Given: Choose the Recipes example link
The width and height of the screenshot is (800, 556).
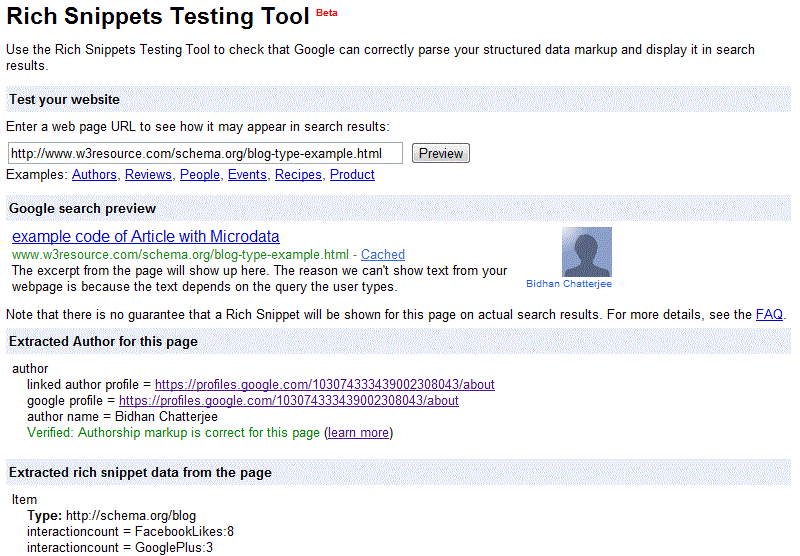Looking at the screenshot, I should tap(298, 174).
